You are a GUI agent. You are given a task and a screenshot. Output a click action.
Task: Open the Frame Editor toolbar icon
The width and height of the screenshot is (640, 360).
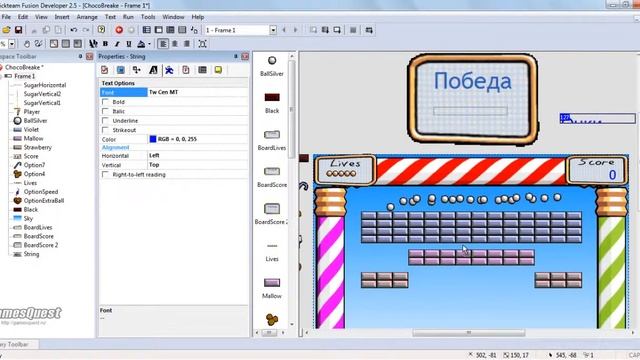158,30
